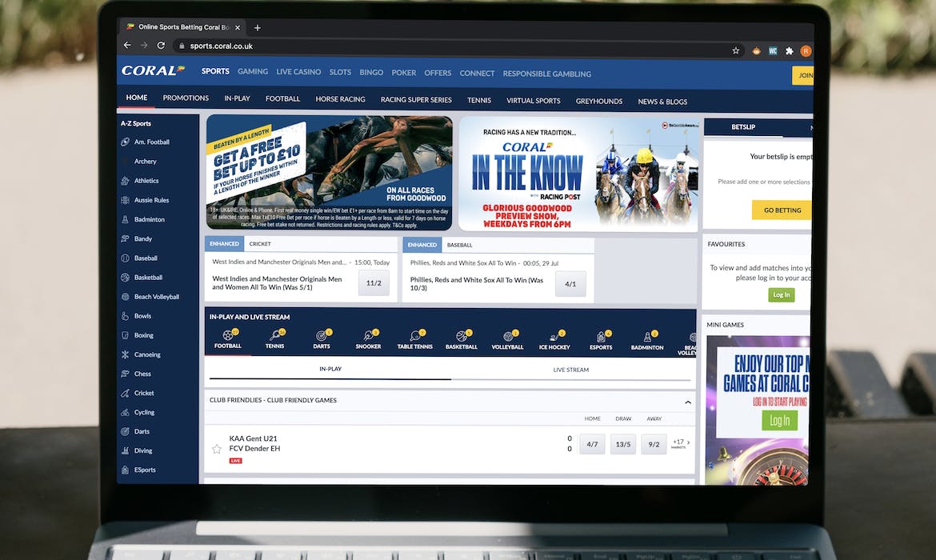Show in-play Football matches icon
The width and height of the screenshot is (936, 560).
[228, 335]
